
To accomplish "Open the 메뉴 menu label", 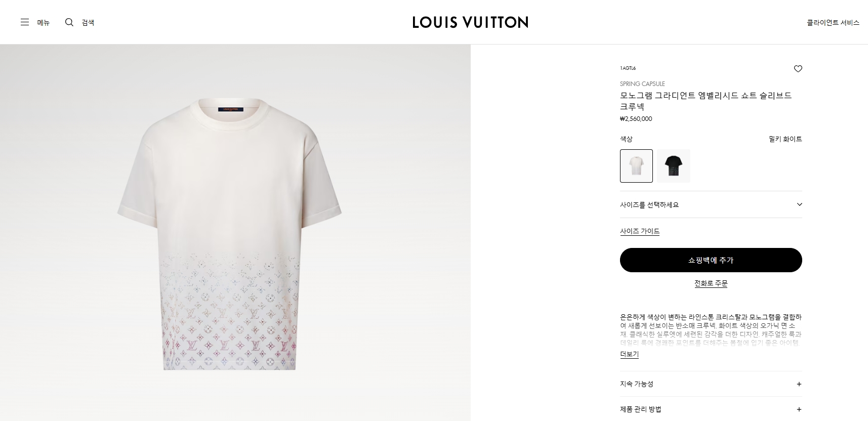I will pyautogui.click(x=44, y=22).
